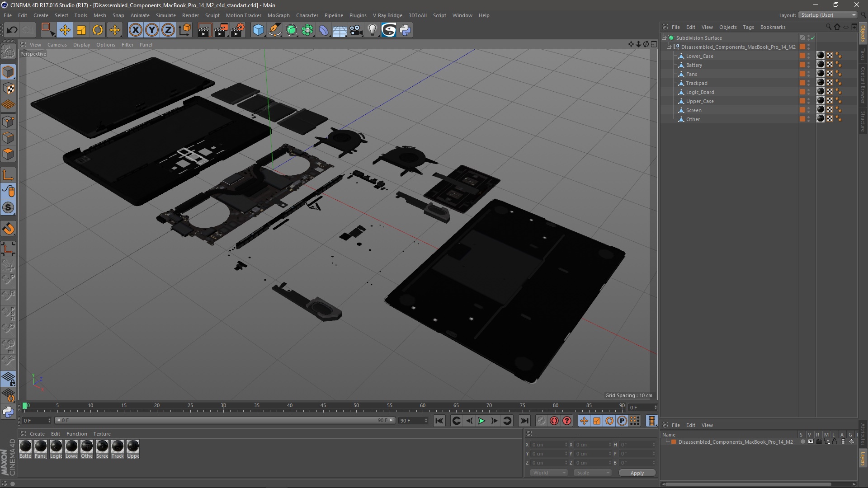Toggle Y axis lock icon

pos(152,30)
